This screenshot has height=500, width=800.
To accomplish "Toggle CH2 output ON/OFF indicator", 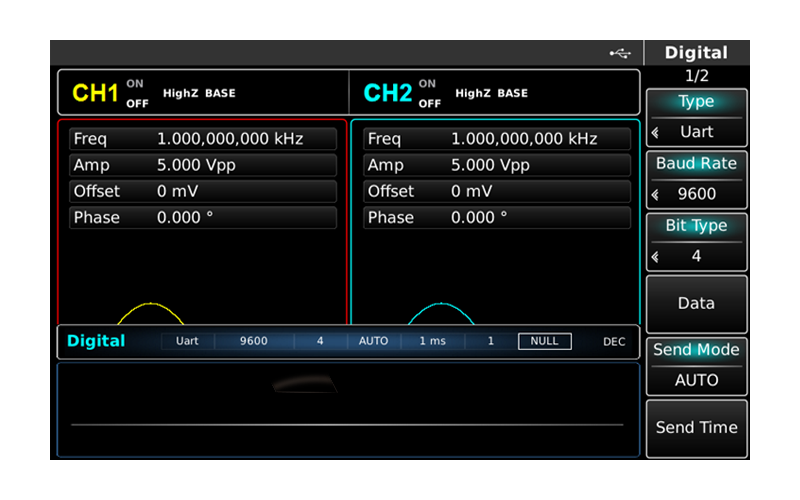I will [428, 93].
